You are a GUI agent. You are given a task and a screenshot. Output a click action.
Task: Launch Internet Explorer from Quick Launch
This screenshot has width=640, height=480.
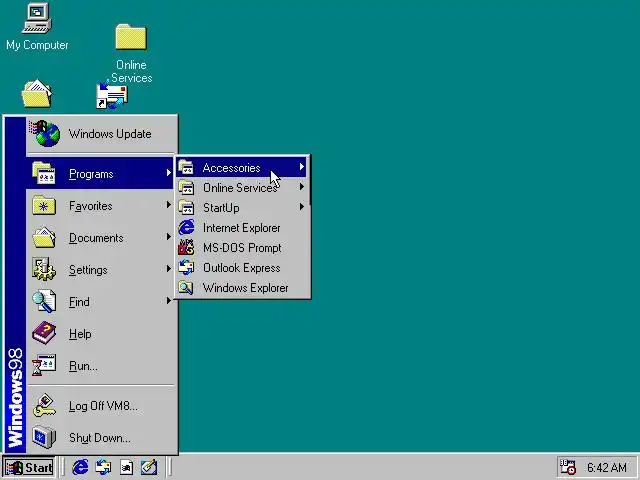(80, 467)
